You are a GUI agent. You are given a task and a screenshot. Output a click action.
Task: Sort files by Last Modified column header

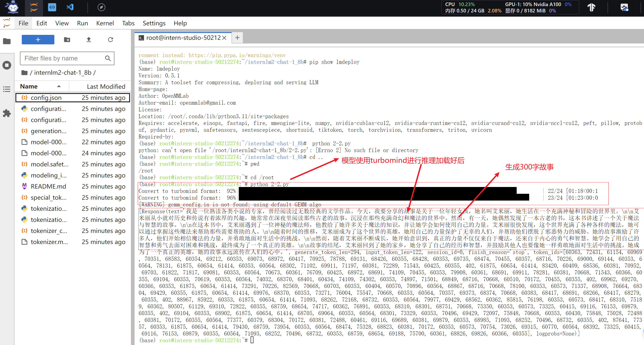100,86
